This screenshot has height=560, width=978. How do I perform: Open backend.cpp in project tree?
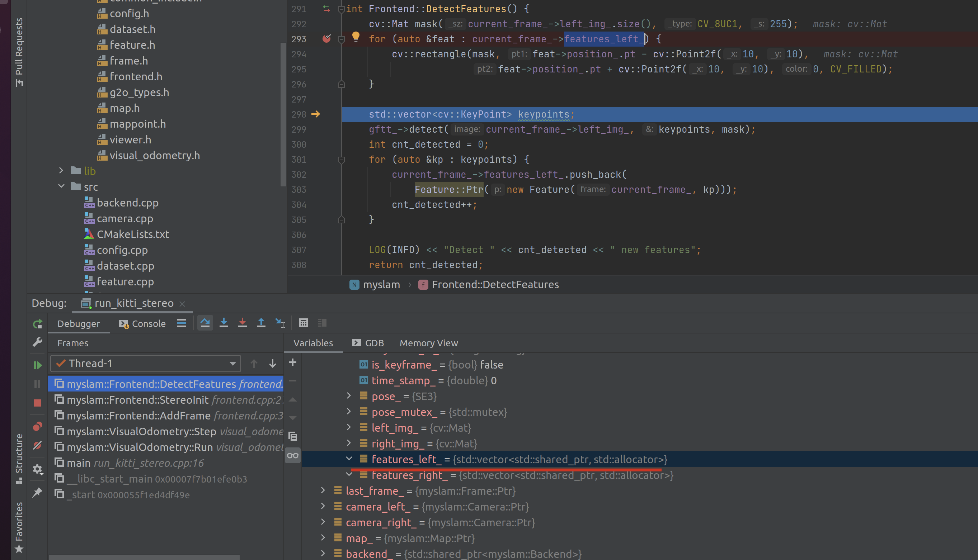pos(121,202)
